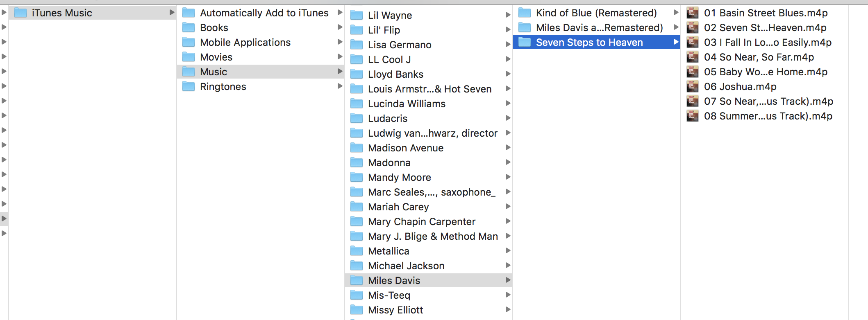Screen dimensions: 868x320
Task: Click the arrow beside Kind of Blue (Remastered)
Action: (676, 12)
